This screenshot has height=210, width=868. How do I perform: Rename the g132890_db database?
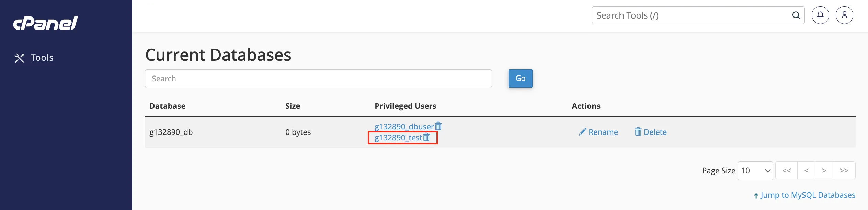point(598,132)
